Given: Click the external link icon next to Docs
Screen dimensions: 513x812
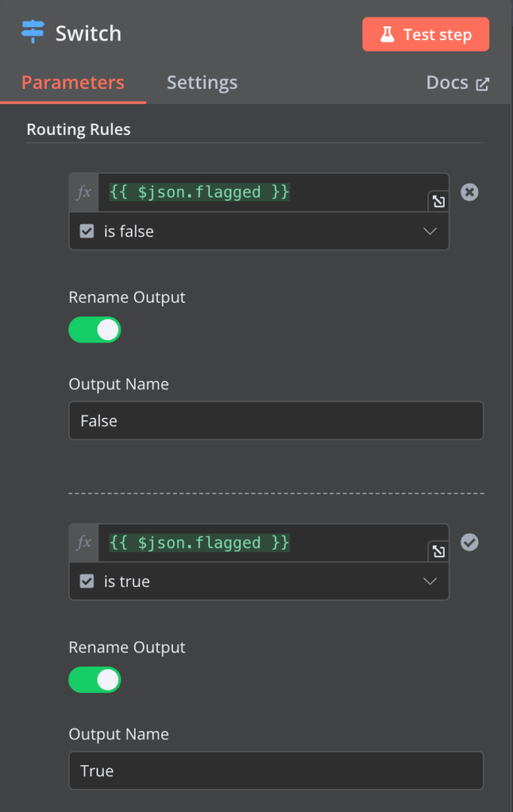Looking at the screenshot, I should click(x=484, y=82).
